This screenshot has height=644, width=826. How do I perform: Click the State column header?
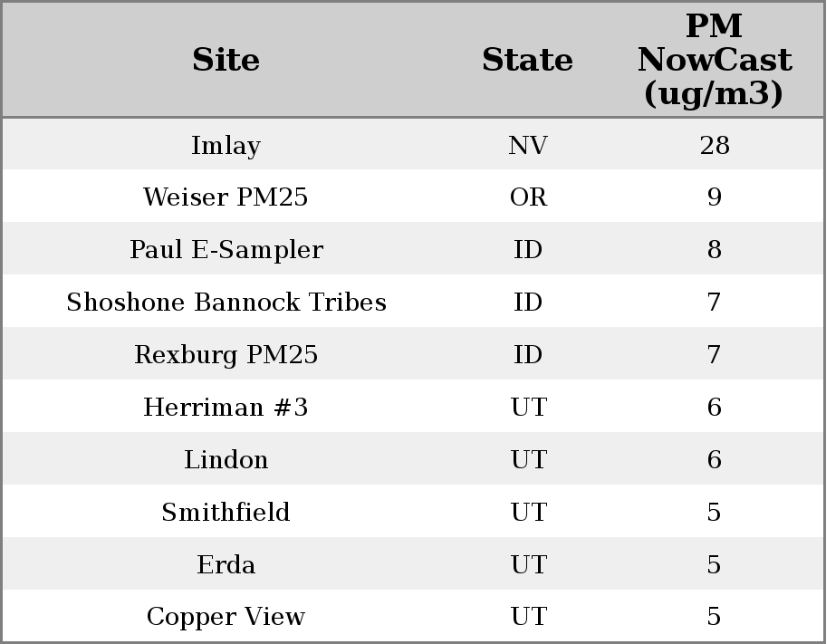point(527,61)
